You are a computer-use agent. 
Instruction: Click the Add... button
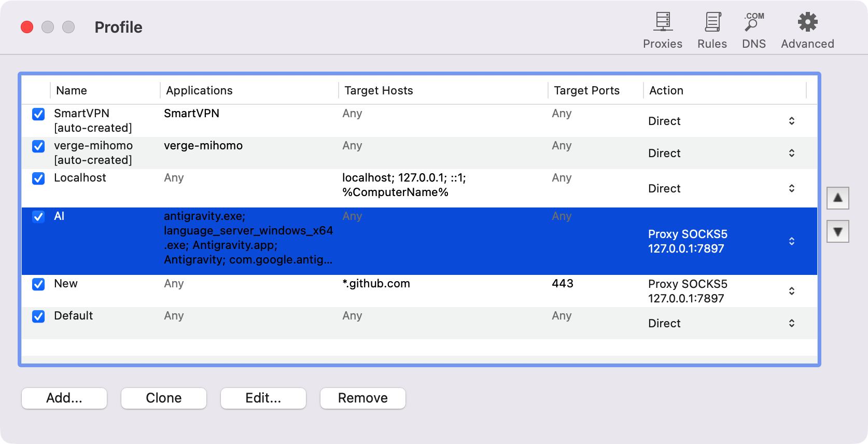point(64,398)
